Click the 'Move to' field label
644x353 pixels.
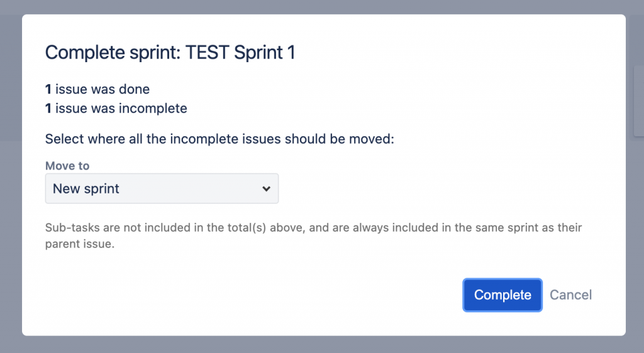point(67,166)
